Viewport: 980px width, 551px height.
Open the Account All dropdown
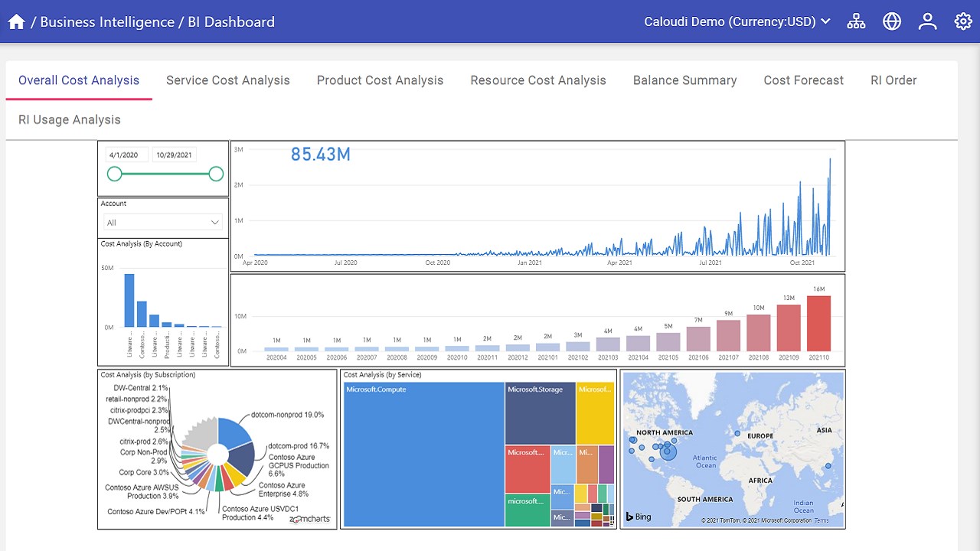coord(163,223)
